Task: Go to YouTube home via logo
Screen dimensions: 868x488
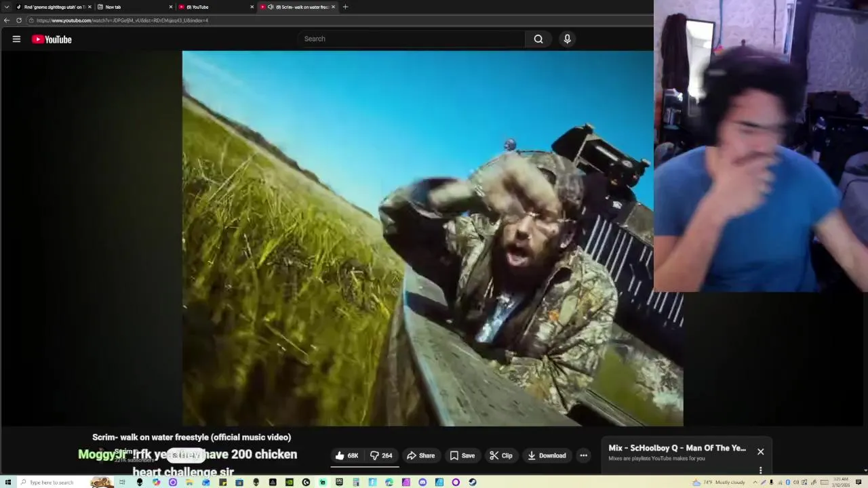Action: pos(52,39)
